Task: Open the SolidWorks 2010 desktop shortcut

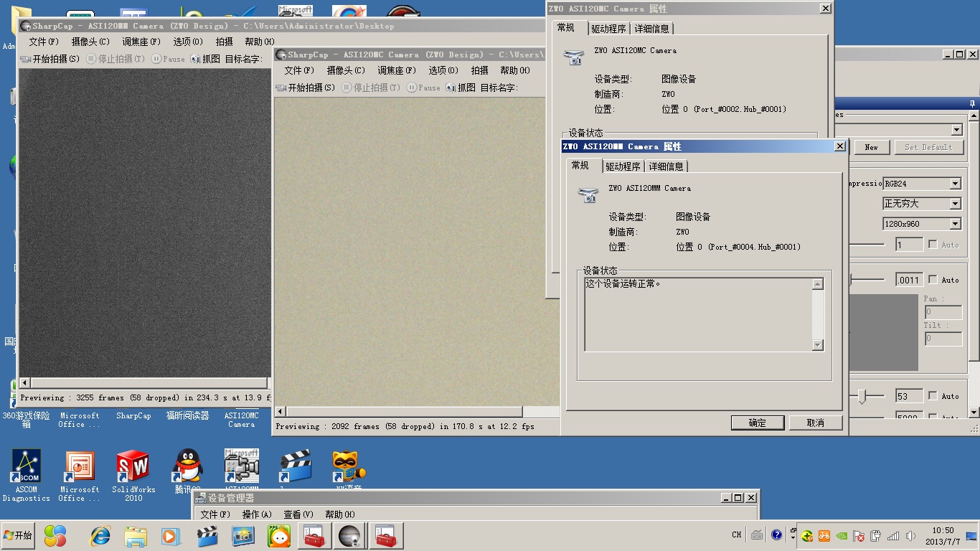Action: (x=133, y=475)
